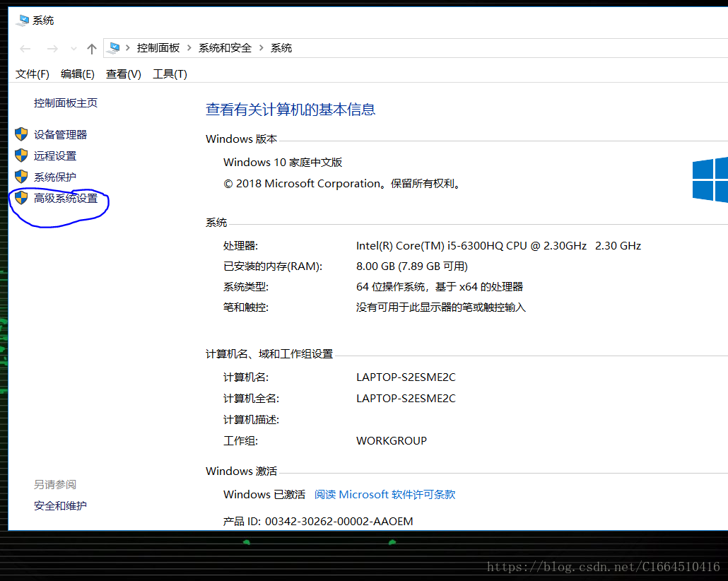
Task: Click the heading 查看有关计算机的基本信息
Action: [x=290, y=110]
